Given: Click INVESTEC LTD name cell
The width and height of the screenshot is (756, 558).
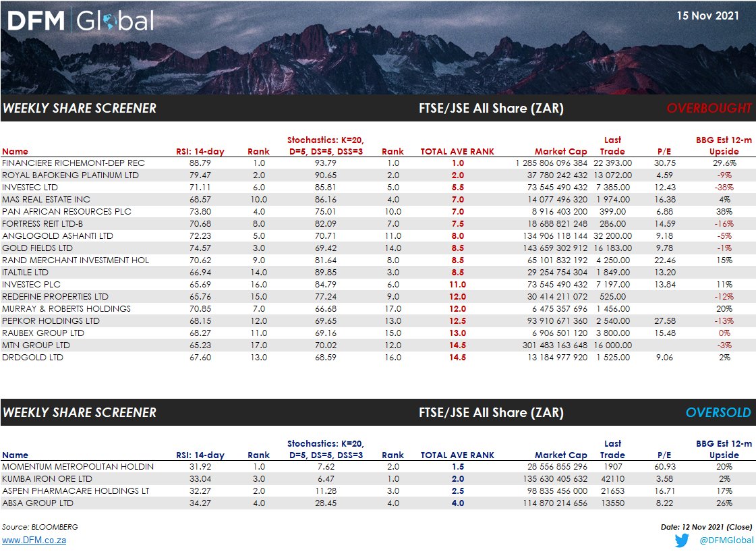Looking at the screenshot, I should [x=30, y=187].
